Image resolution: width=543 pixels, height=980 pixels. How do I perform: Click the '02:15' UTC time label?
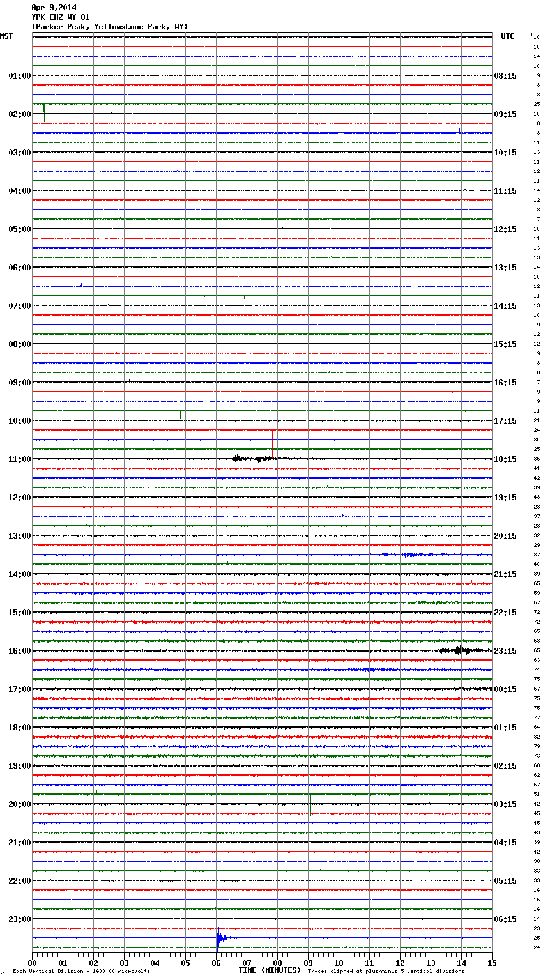[x=505, y=766]
